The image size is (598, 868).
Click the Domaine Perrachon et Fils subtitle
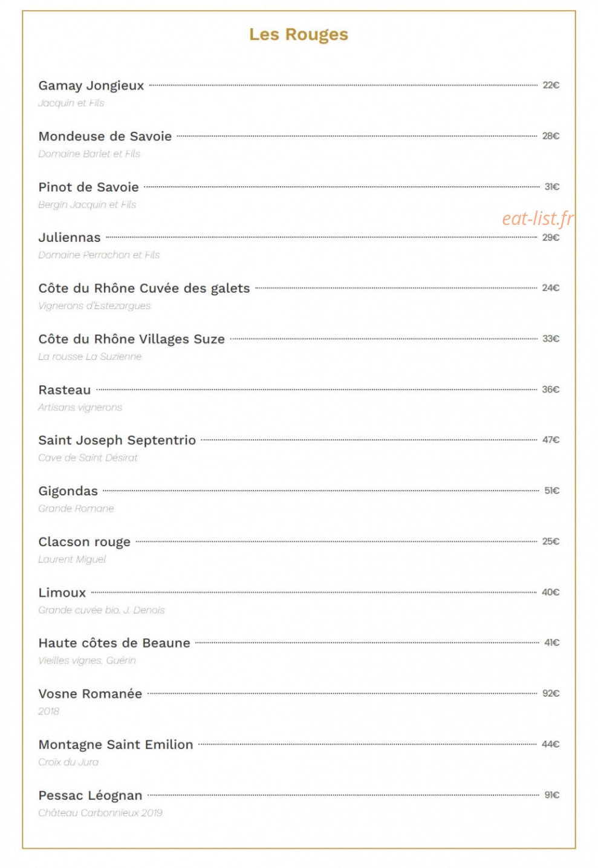(x=99, y=255)
